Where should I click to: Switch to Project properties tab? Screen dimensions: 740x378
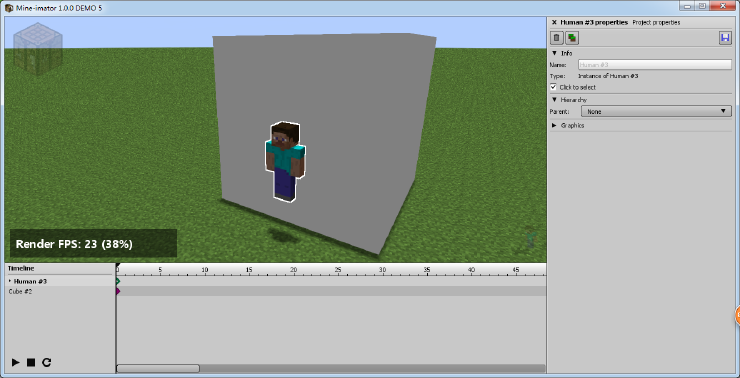click(x=656, y=22)
